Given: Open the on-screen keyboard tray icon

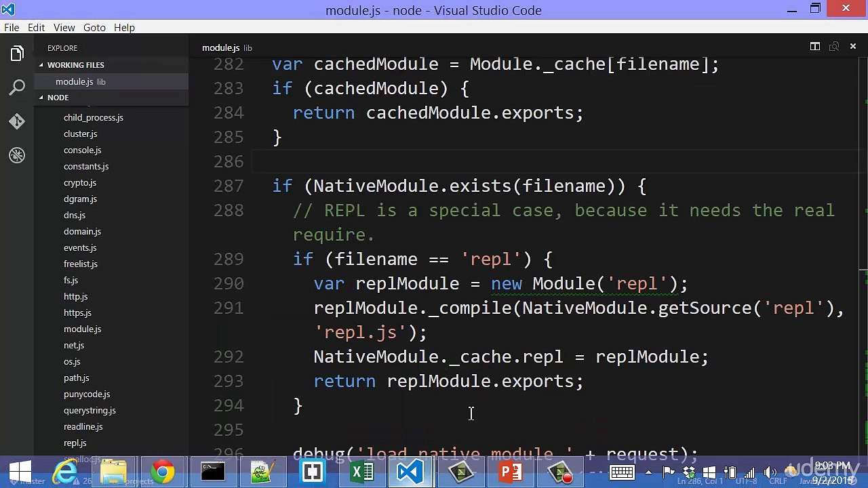Looking at the screenshot, I should (x=621, y=472).
